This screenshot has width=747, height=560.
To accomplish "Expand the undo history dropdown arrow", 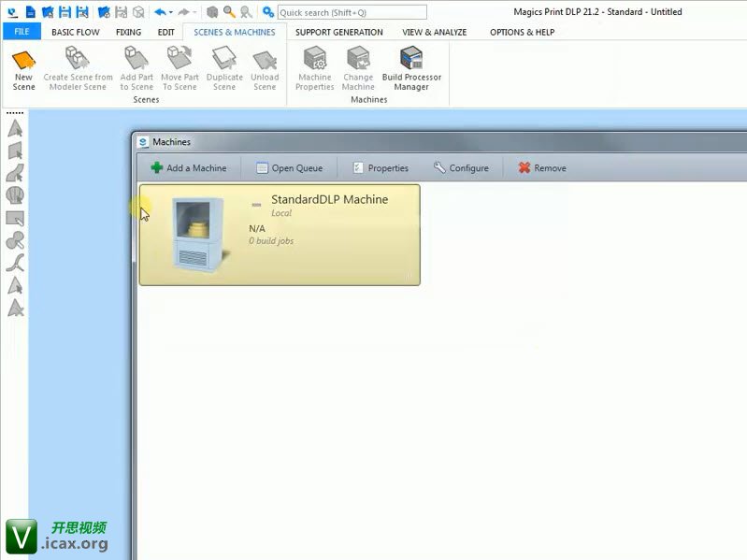I will click(x=171, y=13).
